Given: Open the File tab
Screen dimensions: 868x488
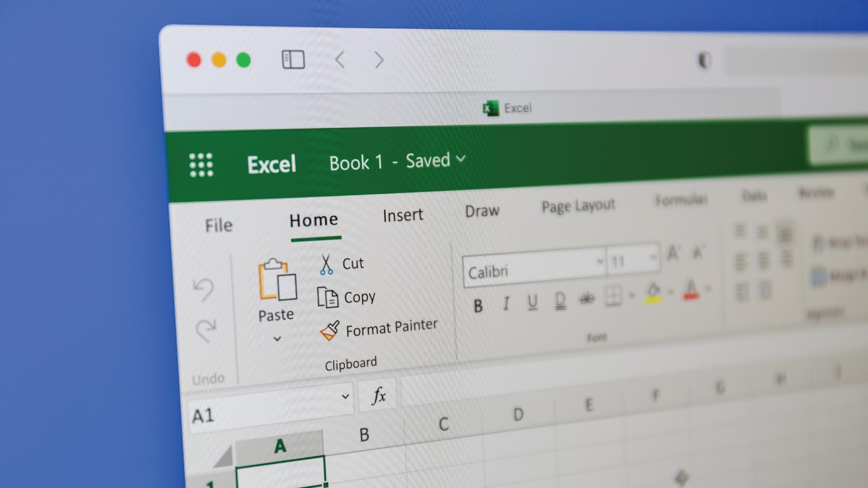Looking at the screenshot, I should pyautogui.click(x=219, y=226).
